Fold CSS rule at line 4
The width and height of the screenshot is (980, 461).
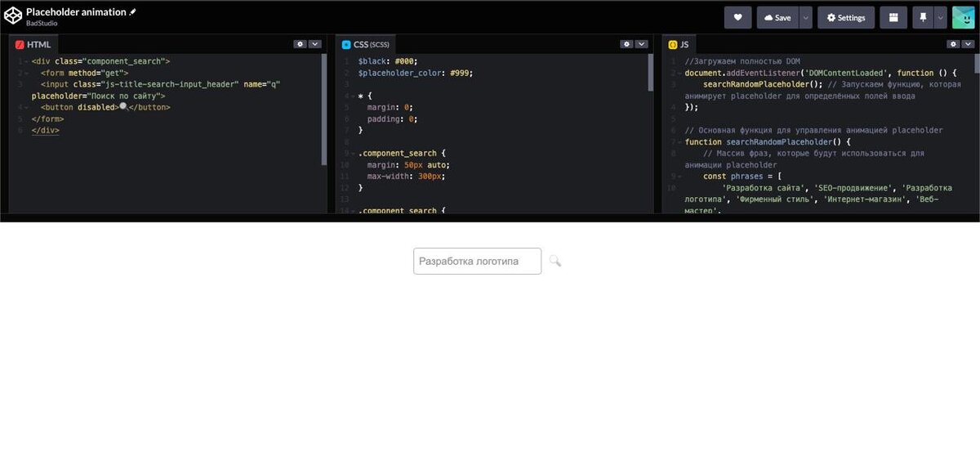[x=351, y=96]
